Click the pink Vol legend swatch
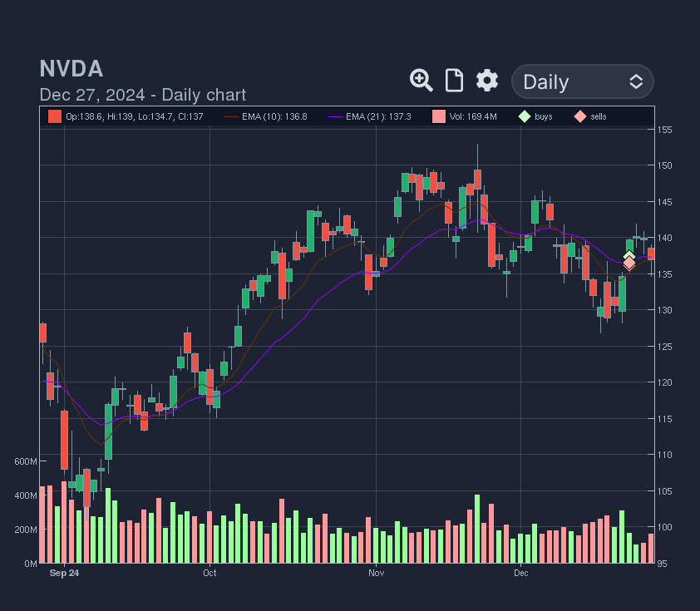Image resolution: width=700 pixels, height=611 pixels. pyautogui.click(x=439, y=116)
